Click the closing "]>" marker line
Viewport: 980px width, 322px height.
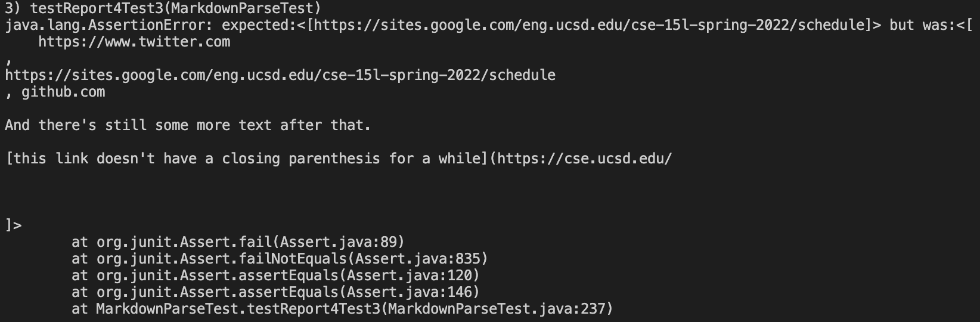14,225
